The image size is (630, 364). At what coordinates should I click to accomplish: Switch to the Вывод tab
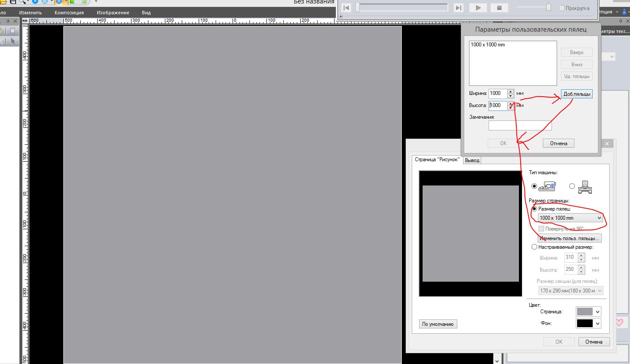point(472,160)
